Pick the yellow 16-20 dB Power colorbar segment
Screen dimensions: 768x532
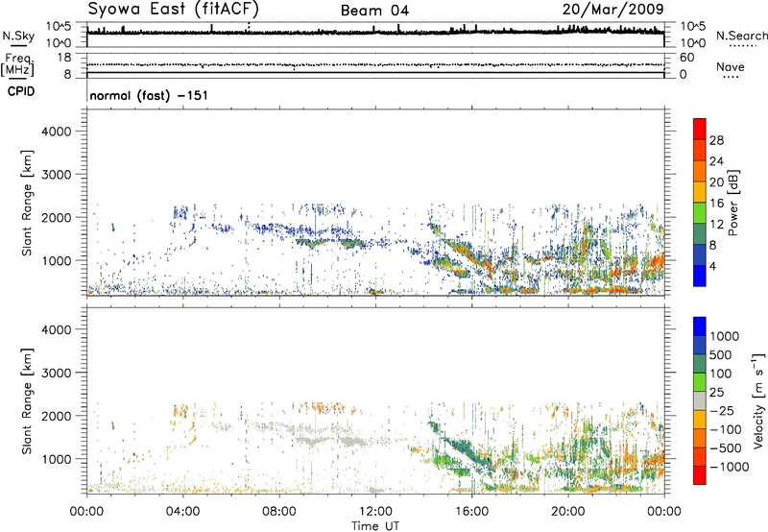pos(700,191)
